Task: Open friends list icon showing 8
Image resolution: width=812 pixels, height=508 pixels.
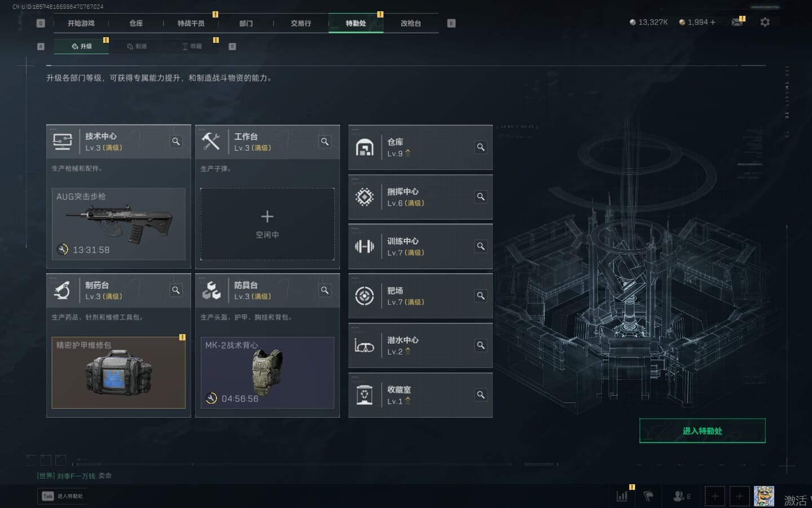Action: pyautogui.click(x=682, y=496)
